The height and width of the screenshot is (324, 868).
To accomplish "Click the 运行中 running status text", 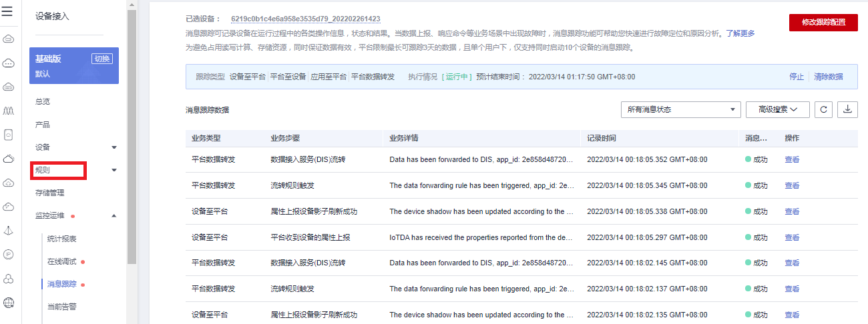I will pos(457,77).
